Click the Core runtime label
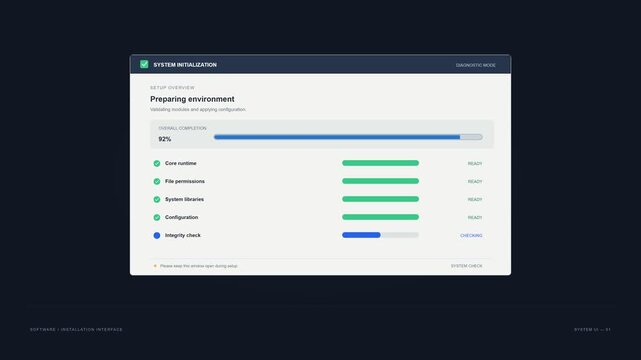641x360 pixels. pos(181,163)
